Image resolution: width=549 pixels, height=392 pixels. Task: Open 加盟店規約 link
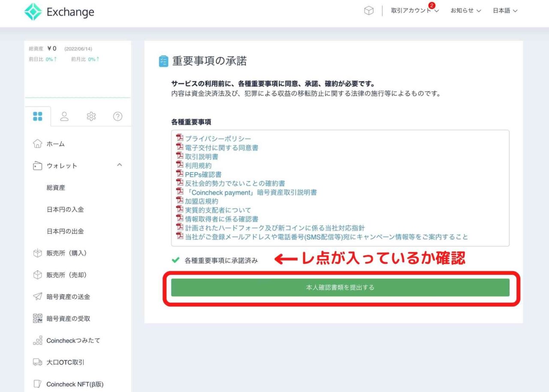[202, 201]
